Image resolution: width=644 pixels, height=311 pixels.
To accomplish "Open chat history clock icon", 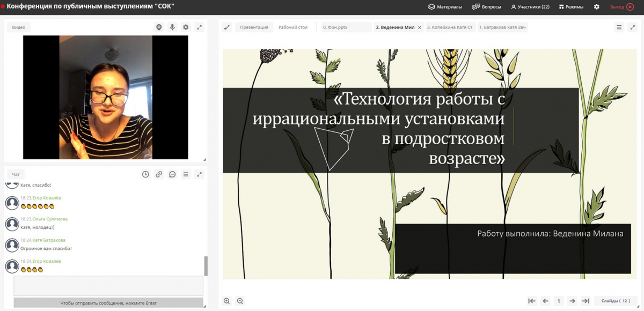I will (x=145, y=174).
